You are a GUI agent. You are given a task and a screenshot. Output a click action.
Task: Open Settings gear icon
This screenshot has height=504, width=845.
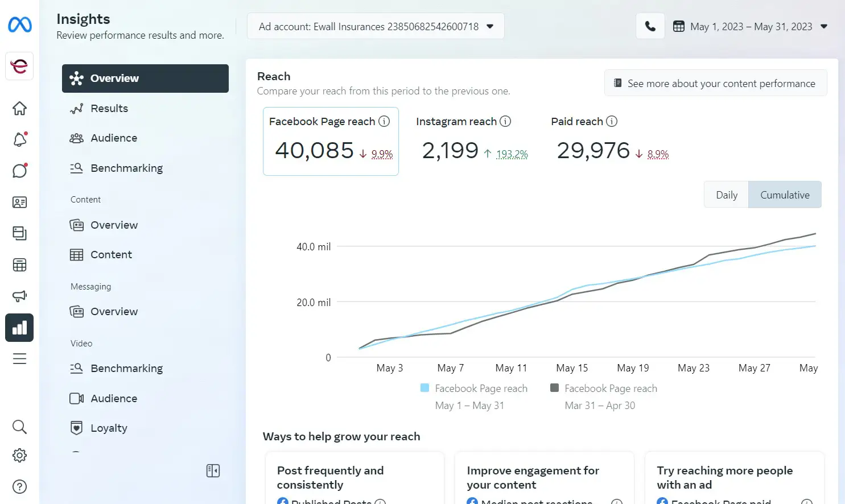click(19, 455)
